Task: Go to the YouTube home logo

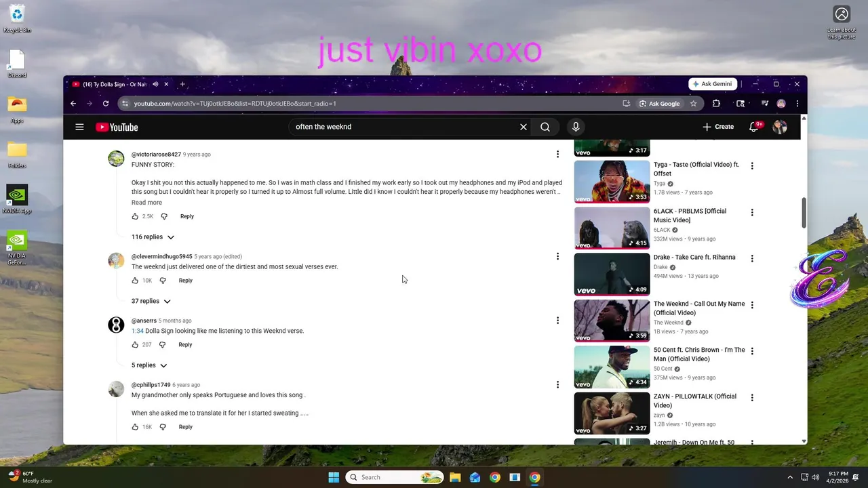Action: 117,127
